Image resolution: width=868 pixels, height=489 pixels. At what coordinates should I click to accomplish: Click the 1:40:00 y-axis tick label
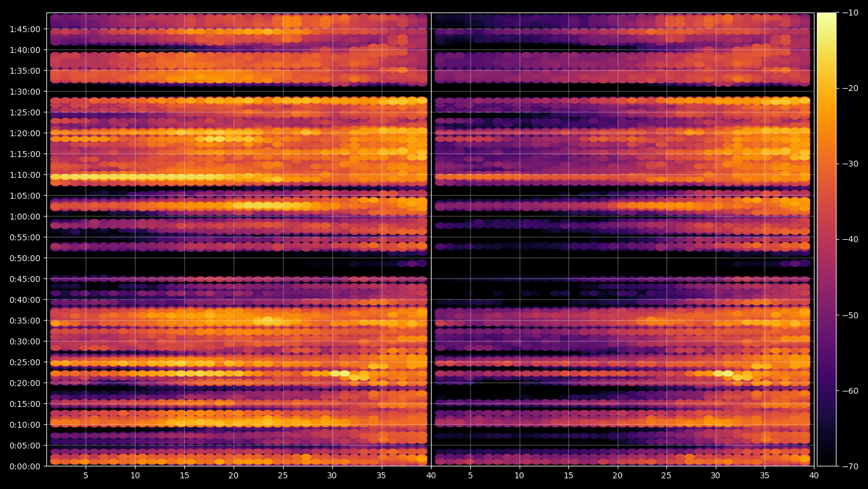click(25, 50)
